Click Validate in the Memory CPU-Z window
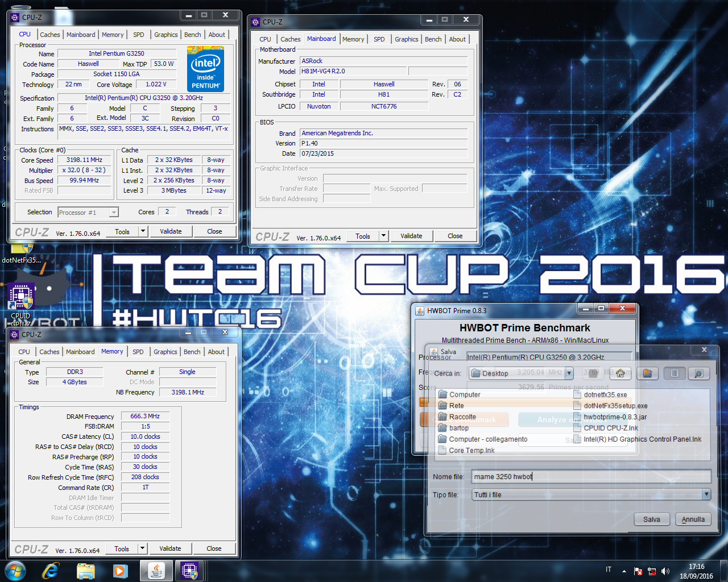 [x=170, y=548]
